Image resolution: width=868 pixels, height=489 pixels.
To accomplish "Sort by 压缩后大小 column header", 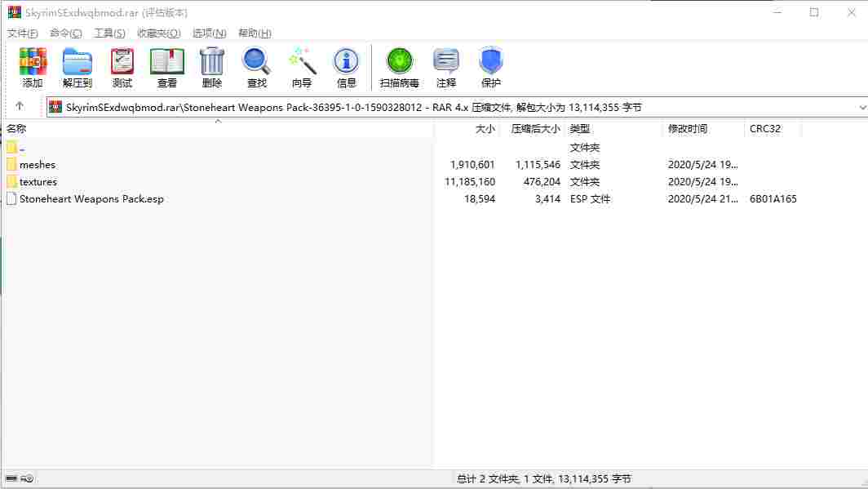I will [536, 128].
